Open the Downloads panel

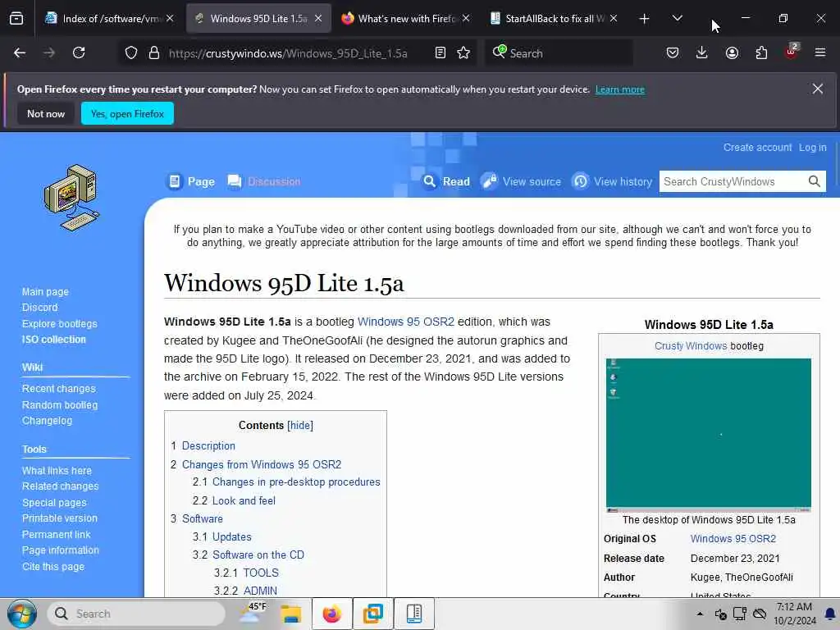click(702, 52)
